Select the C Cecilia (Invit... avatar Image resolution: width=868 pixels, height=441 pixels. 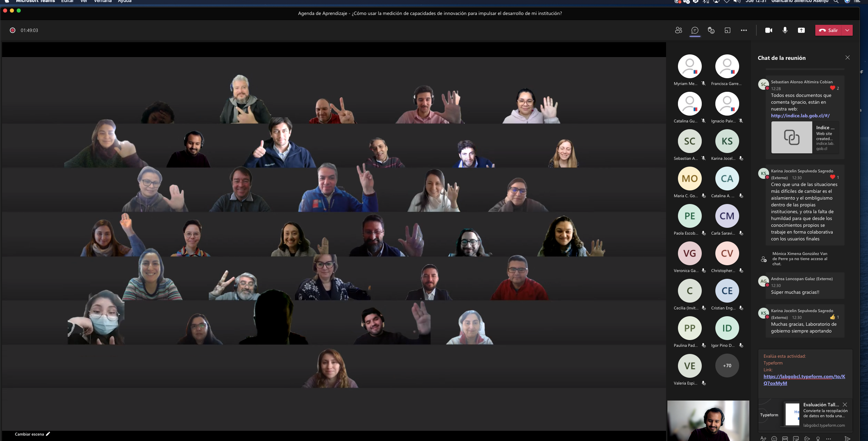690,291
